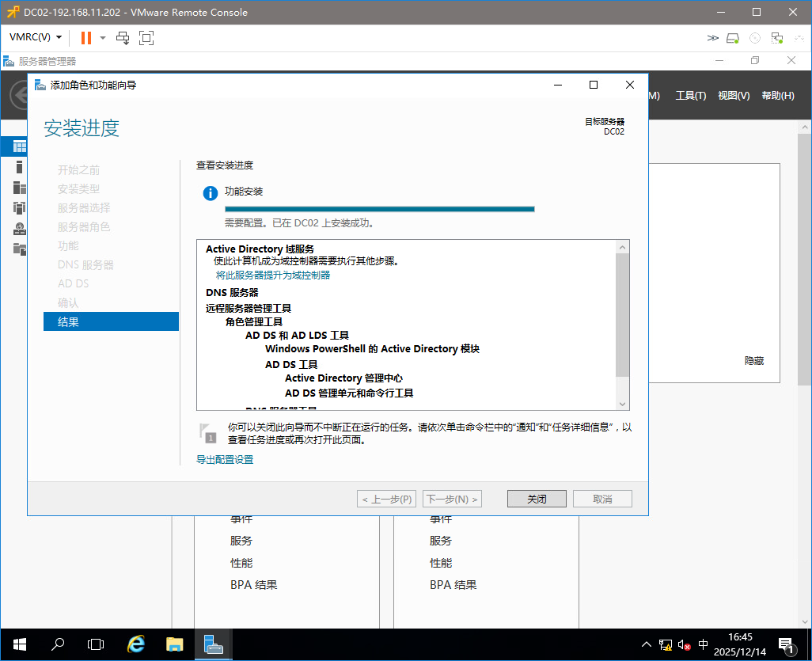812x661 pixels.
Task: Click the Server Manager main scrollbar down arrow
Action: pyautogui.click(x=805, y=621)
